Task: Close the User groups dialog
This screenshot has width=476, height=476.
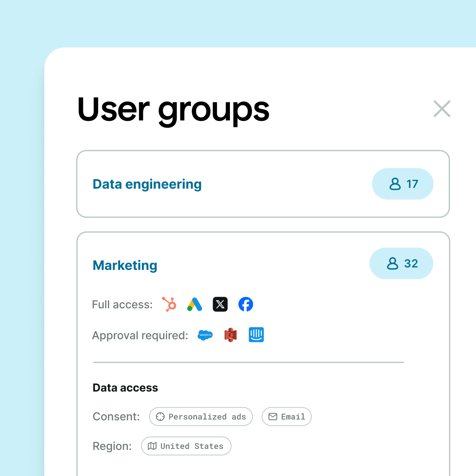Action: point(442,109)
